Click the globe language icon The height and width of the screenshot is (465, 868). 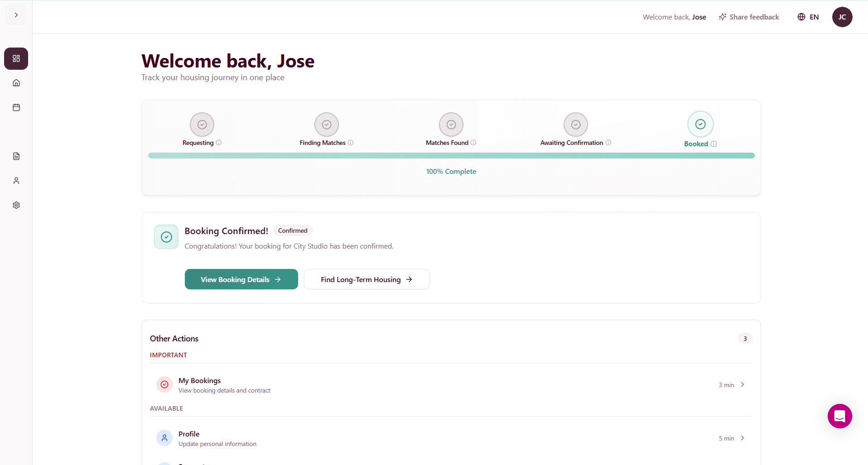pyautogui.click(x=801, y=17)
